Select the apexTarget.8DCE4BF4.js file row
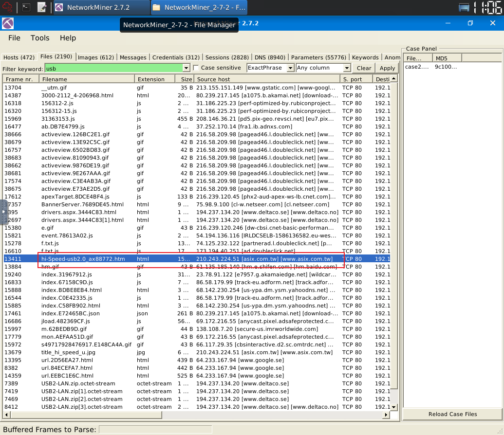 (x=197, y=197)
